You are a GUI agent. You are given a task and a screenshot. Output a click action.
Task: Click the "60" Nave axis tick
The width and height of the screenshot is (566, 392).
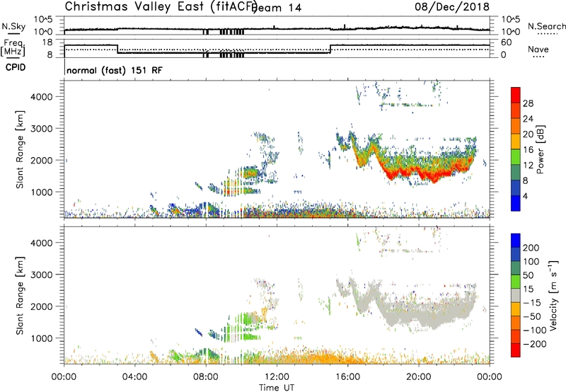[x=507, y=42]
